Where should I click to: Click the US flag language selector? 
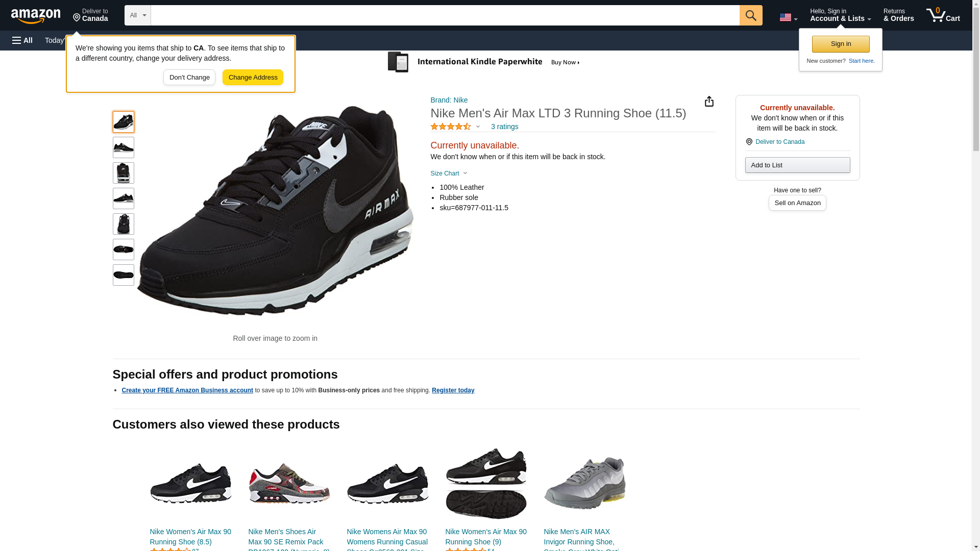(x=788, y=17)
